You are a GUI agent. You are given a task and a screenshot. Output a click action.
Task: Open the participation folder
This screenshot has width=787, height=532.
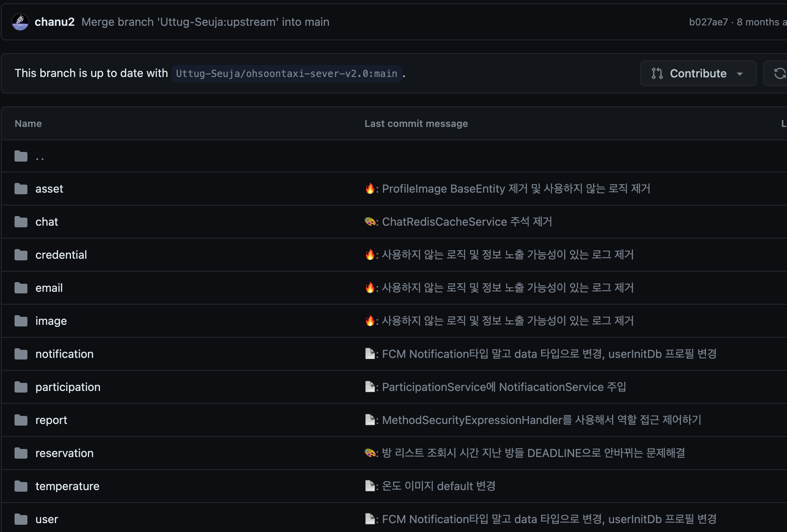[x=68, y=387]
